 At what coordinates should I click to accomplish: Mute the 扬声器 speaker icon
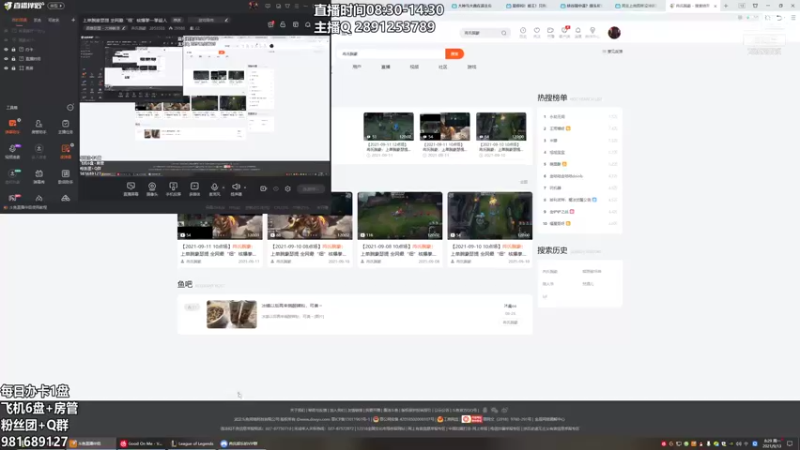(x=236, y=188)
